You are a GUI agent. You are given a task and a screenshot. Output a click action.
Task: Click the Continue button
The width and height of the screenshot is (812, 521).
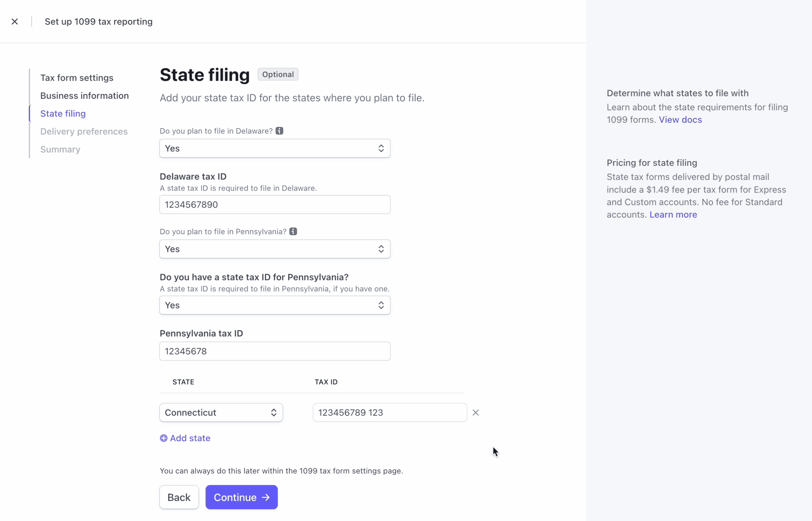(242, 497)
